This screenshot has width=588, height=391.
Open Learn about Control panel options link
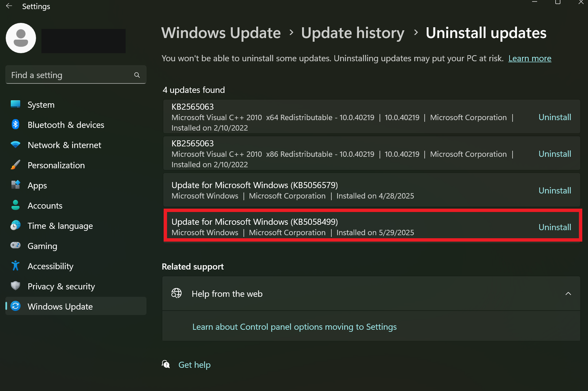pos(294,327)
